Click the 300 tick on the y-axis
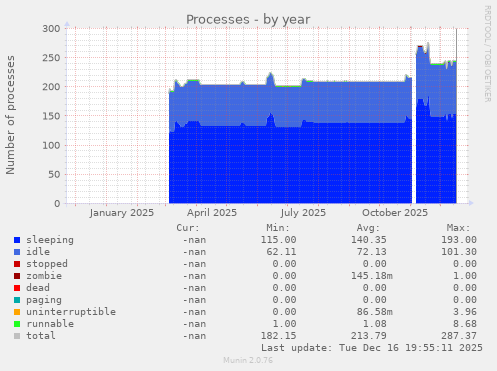This screenshot has height=371, width=497. [51, 29]
